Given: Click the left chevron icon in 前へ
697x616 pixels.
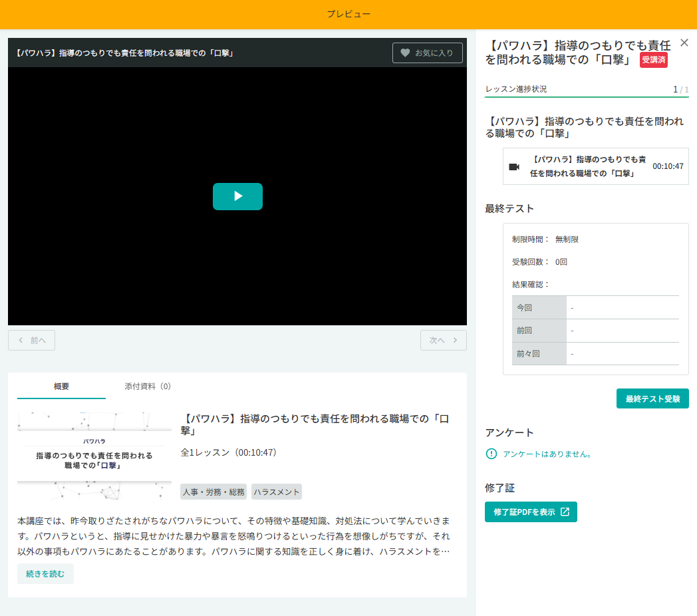Looking at the screenshot, I should [21, 340].
